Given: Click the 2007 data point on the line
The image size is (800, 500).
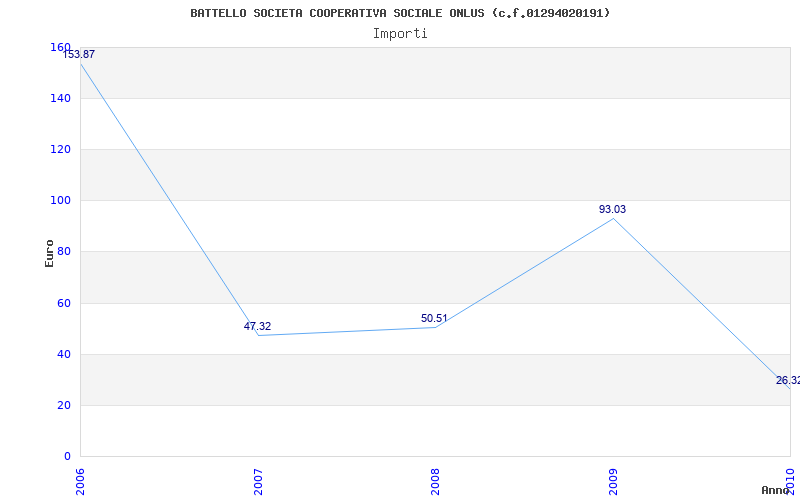Looking at the screenshot, I should pyautogui.click(x=258, y=335).
